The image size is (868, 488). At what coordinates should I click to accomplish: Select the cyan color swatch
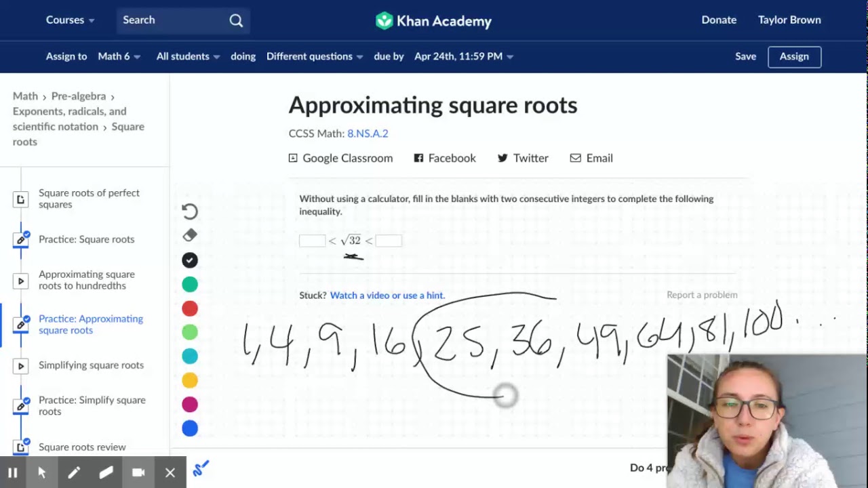coord(190,357)
